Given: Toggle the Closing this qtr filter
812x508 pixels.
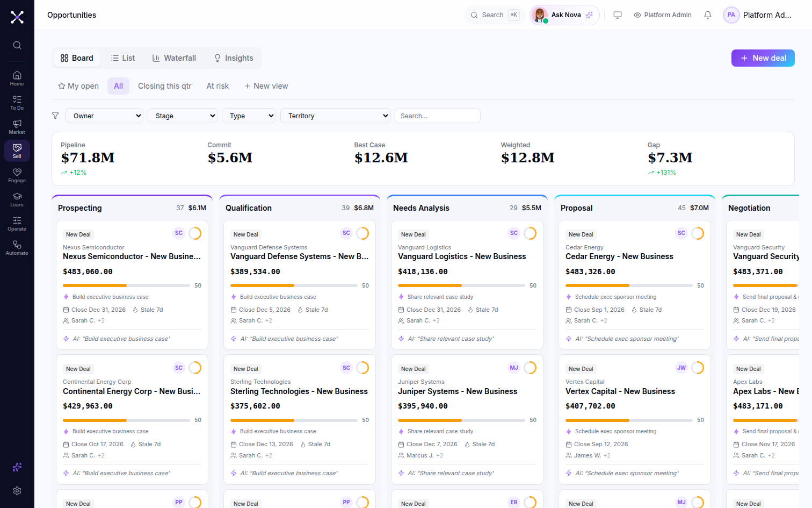Looking at the screenshot, I should coord(165,86).
